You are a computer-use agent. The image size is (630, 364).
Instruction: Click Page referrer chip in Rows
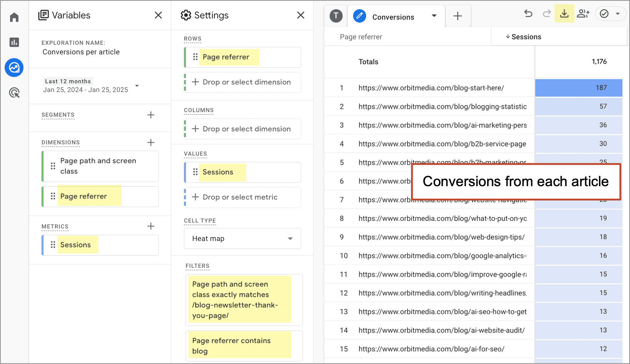tap(243, 57)
